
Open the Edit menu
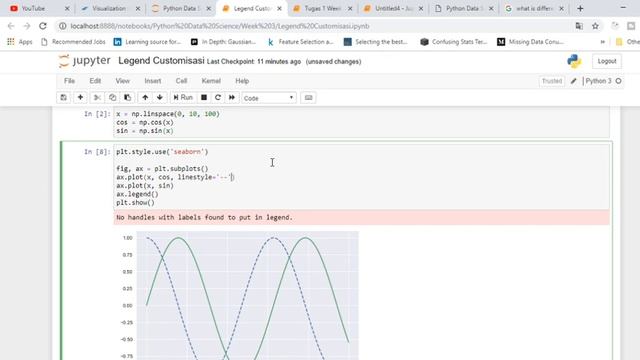tap(95, 81)
